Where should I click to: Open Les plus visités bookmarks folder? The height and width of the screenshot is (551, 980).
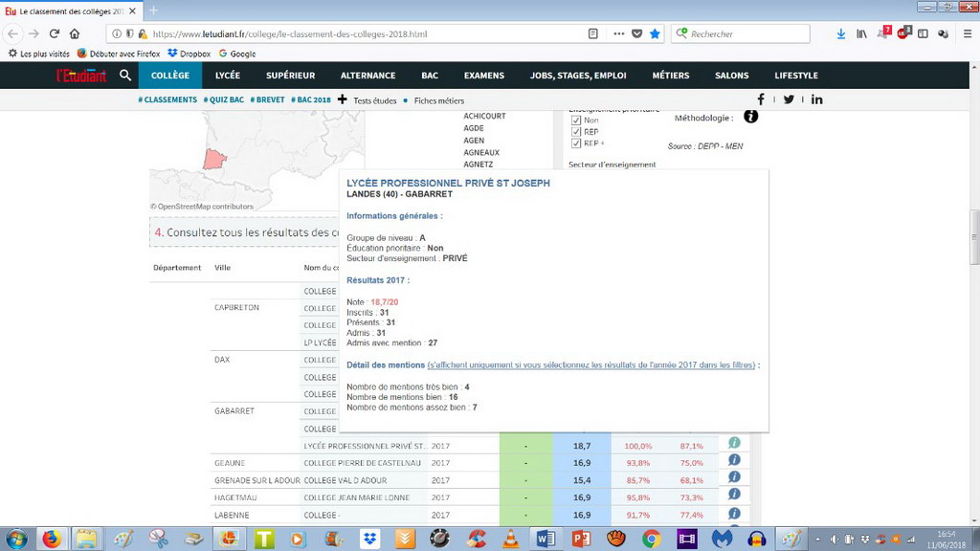(38, 54)
